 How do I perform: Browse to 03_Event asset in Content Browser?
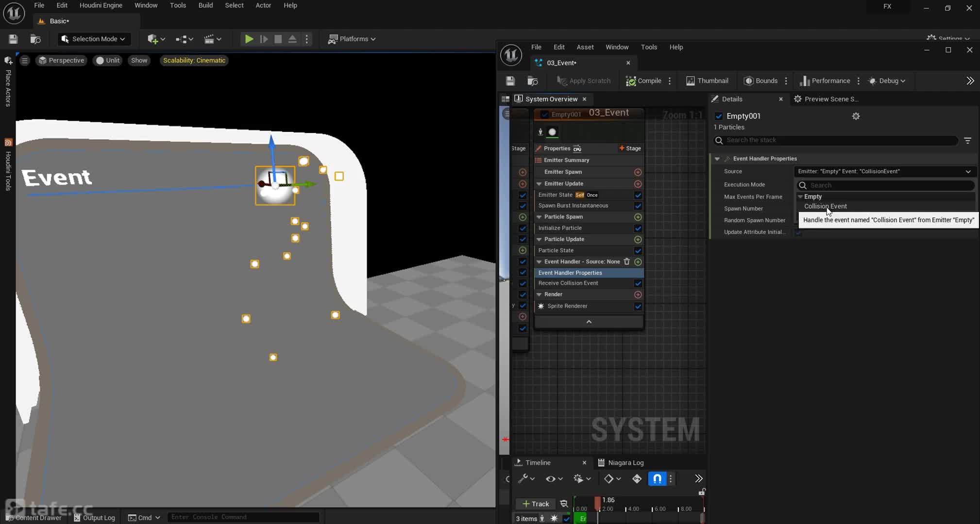[x=533, y=81]
